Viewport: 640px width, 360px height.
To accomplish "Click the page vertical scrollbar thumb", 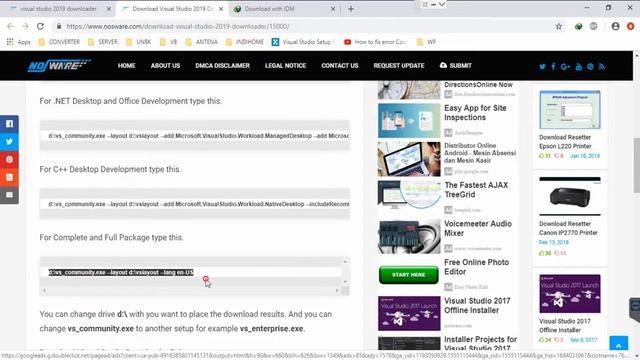I will point(636,165).
